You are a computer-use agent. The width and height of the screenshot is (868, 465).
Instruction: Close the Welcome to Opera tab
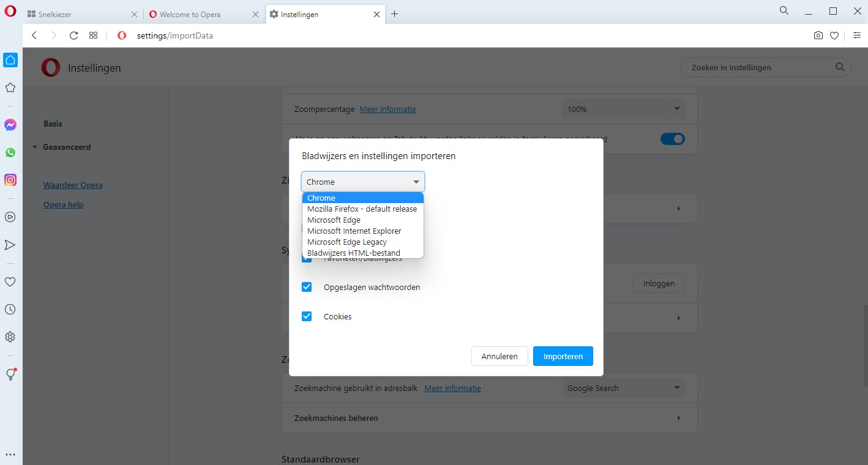tap(255, 14)
